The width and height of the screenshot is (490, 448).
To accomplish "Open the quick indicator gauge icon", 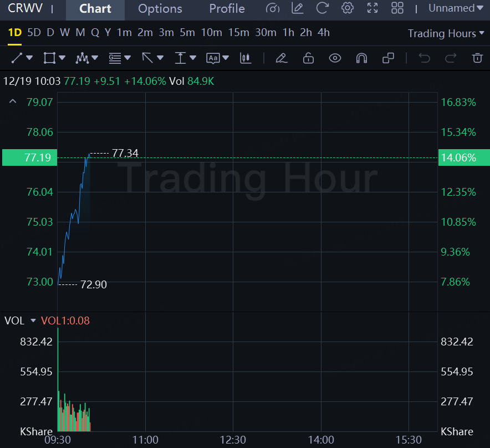I will coord(273,8).
